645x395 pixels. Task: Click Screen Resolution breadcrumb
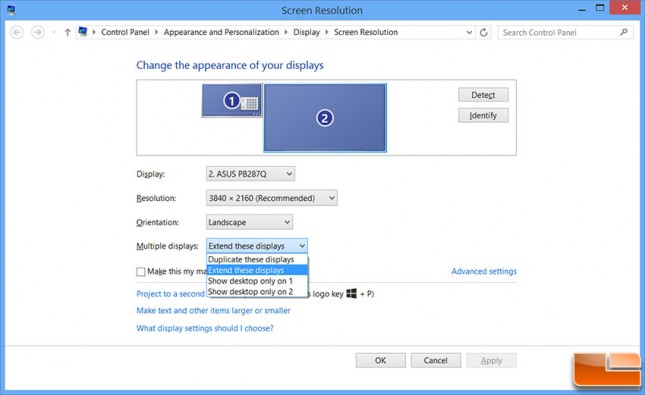[366, 32]
